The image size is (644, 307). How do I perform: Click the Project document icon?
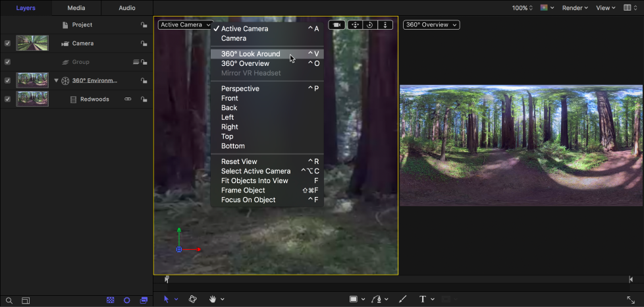click(x=65, y=25)
